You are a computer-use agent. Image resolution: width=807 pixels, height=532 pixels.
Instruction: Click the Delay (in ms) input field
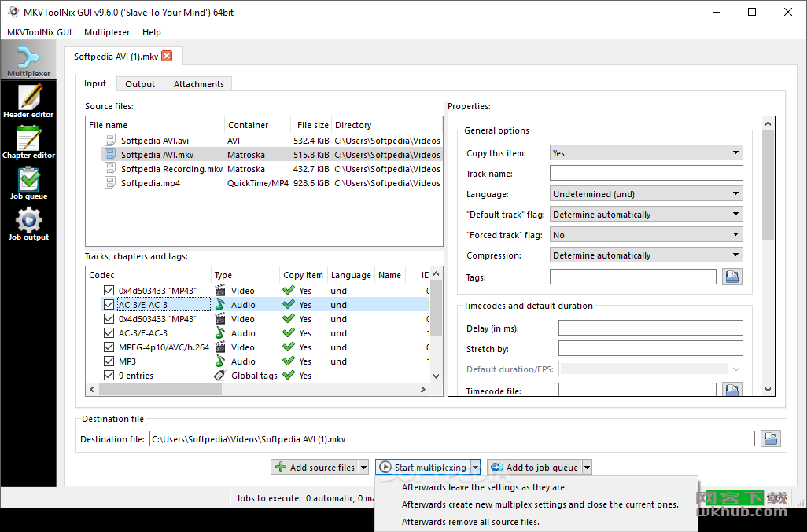(x=650, y=328)
